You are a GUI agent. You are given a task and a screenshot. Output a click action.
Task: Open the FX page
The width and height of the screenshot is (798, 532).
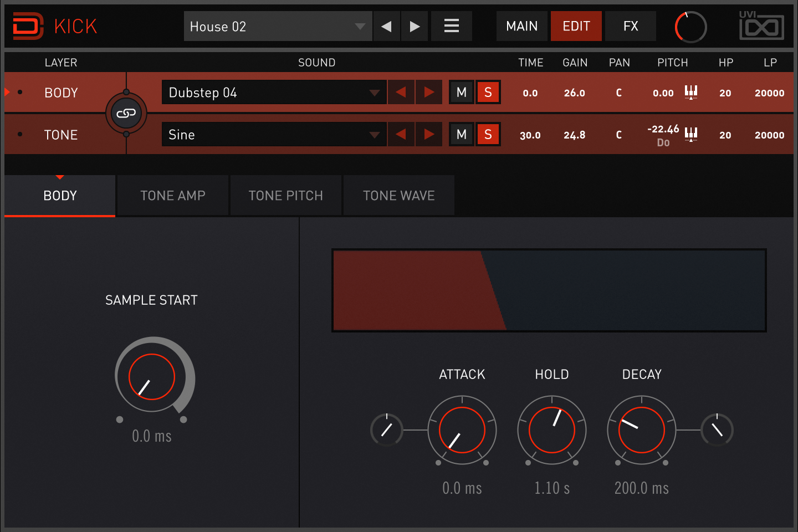[x=630, y=26]
